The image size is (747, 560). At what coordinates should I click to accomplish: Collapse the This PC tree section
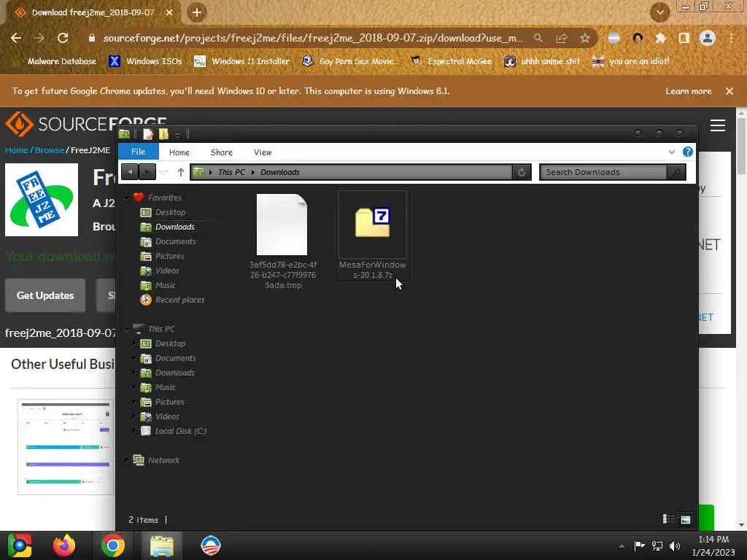[x=127, y=329]
